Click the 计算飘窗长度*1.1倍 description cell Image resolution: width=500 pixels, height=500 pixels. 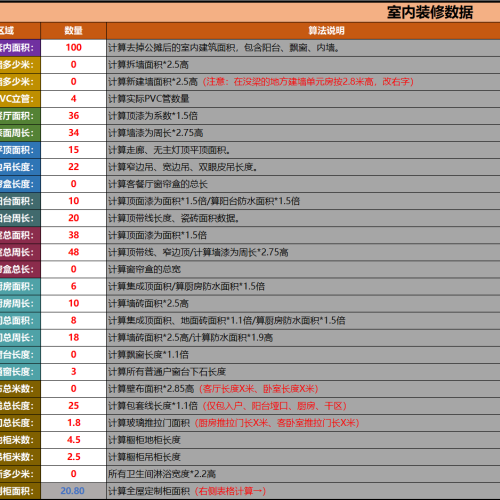pos(303,354)
